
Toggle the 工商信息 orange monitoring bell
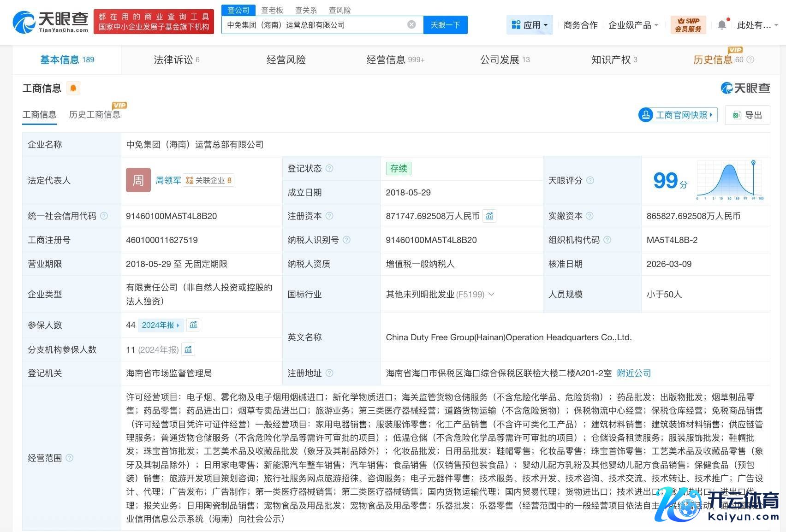click(73, 88)
